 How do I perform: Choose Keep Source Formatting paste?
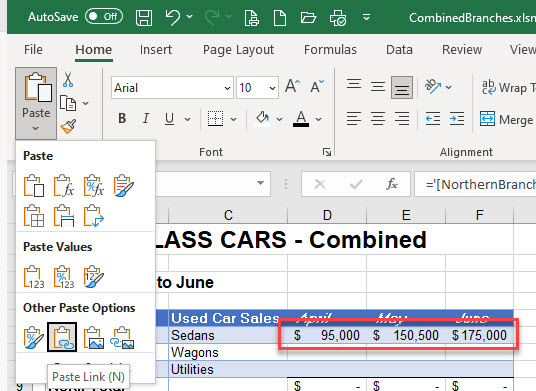pyautogui.click(x=123, y=186)
